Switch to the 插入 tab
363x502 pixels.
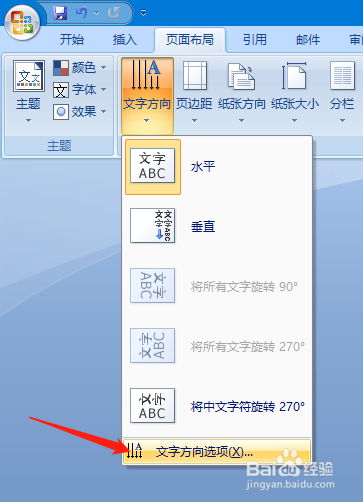click(x=125, y=40)
